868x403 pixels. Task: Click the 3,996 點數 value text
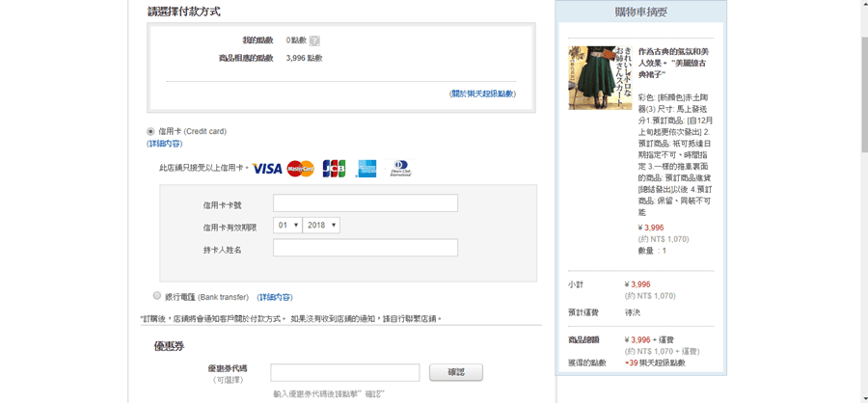coord(305,58)
